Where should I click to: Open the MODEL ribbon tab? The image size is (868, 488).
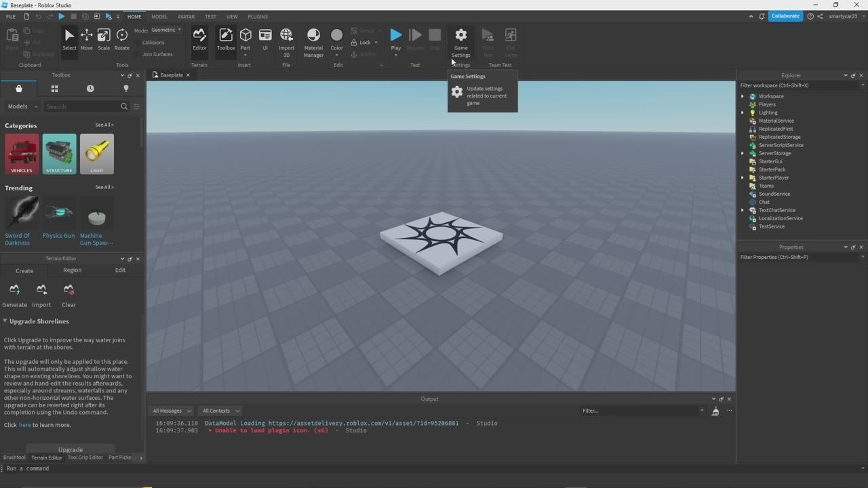click(159, 16)
